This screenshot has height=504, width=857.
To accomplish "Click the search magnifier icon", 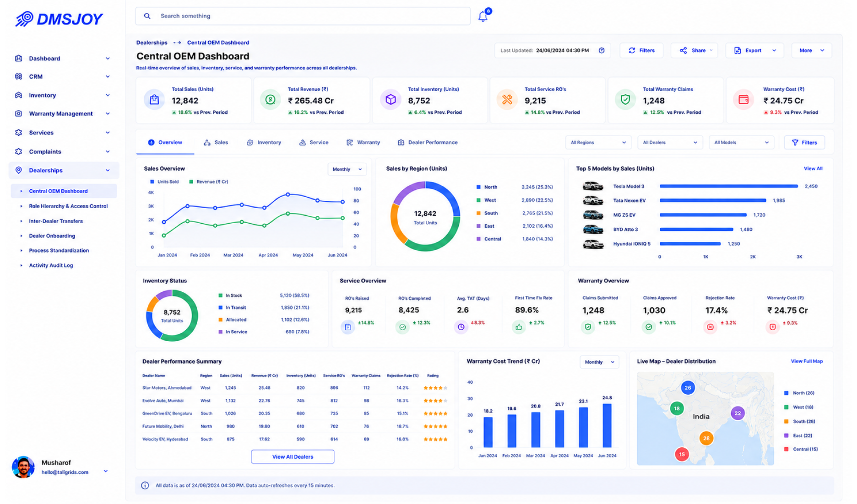I will coord(147,16).
